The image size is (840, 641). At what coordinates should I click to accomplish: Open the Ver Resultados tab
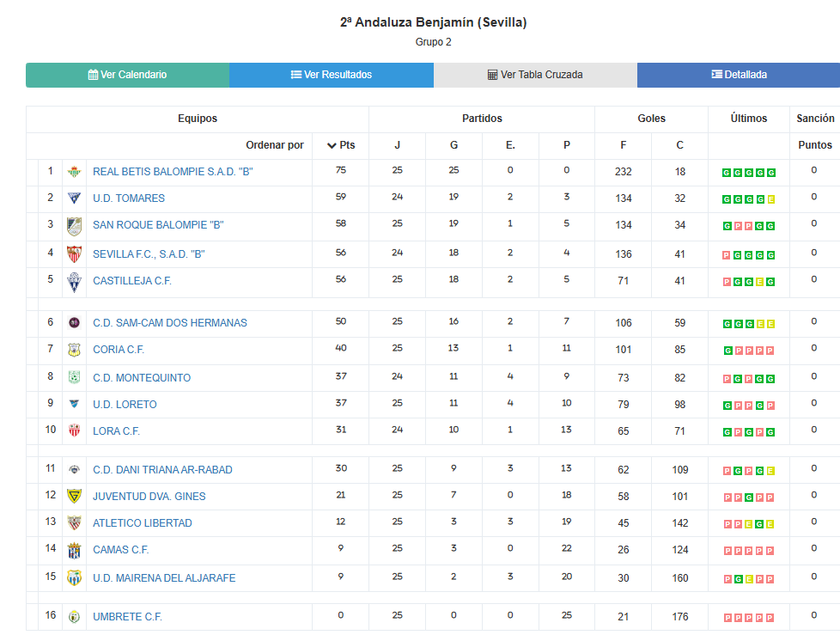pyautogui.click(x=332, y=75)
